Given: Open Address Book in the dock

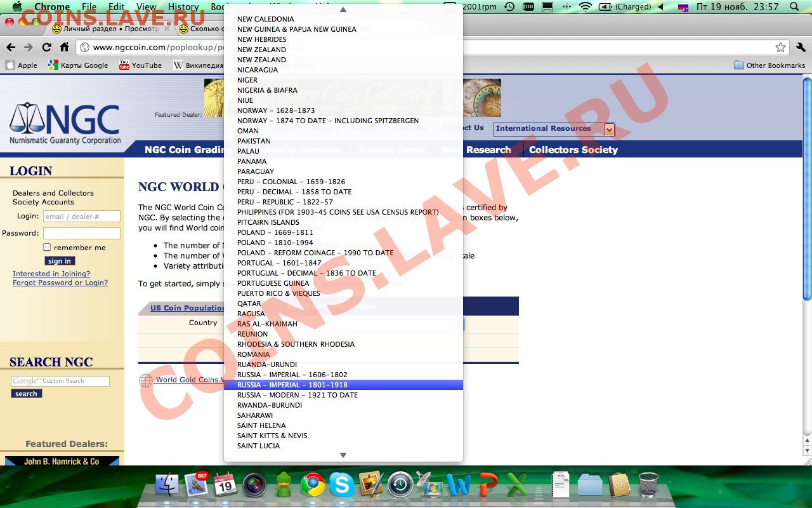Looking at the screenshot, I should coord(619,485).
